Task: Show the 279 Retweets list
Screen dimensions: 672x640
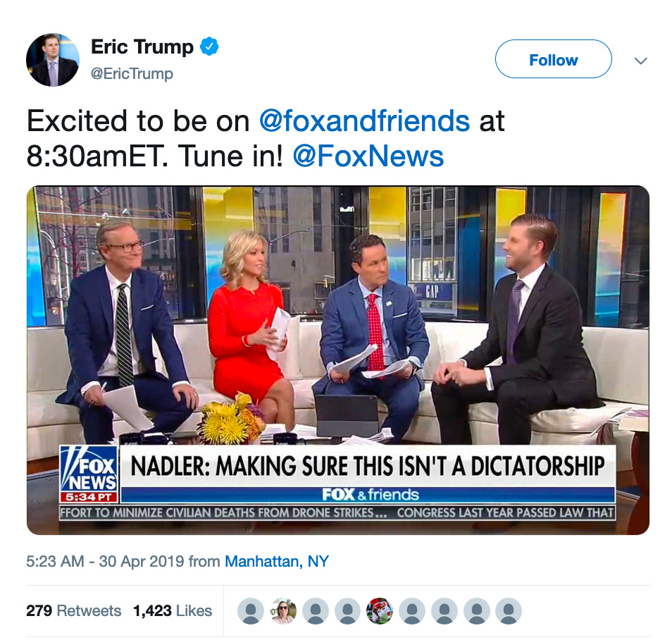Action: click(x=74, y=610)
